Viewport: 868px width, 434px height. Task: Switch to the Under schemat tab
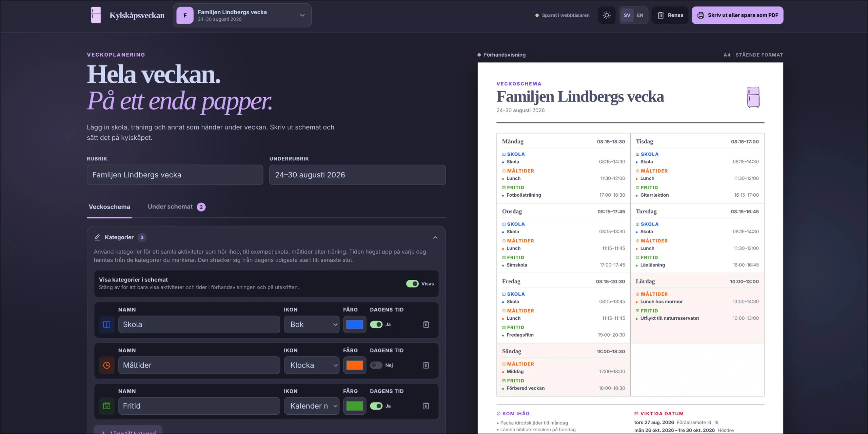(176, 207)
